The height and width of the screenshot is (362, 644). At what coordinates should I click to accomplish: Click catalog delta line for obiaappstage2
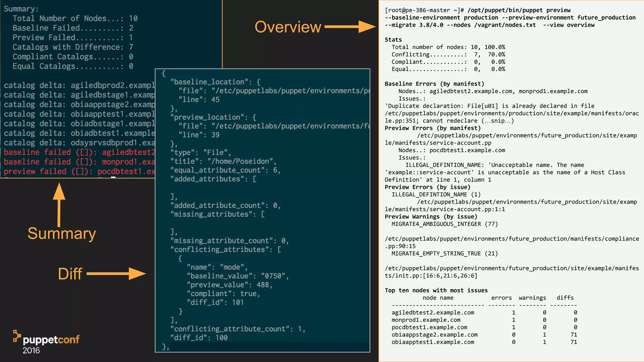[x=80, y=105]
